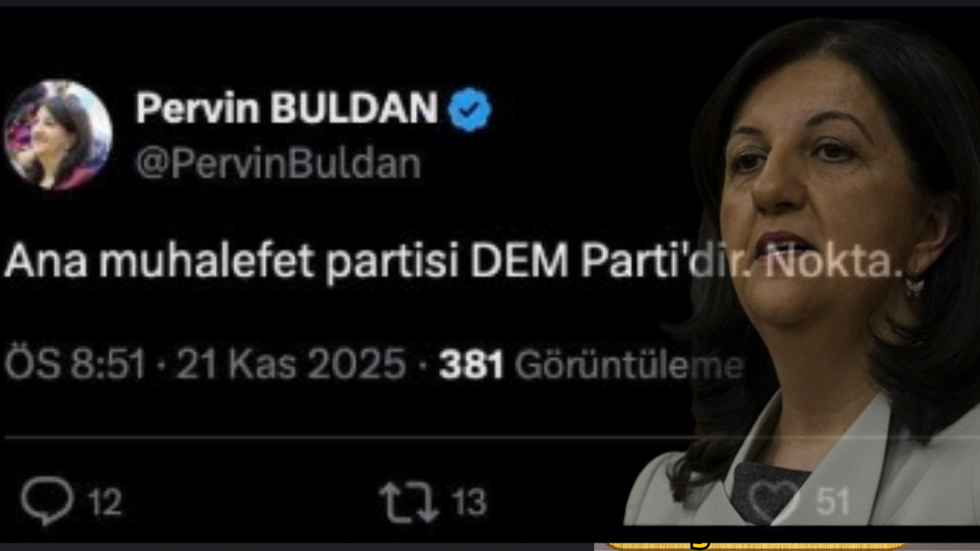The width and height of the screenshot is (980, 551).
Task: Tap the retweet arrows icon
Action: 409,503
